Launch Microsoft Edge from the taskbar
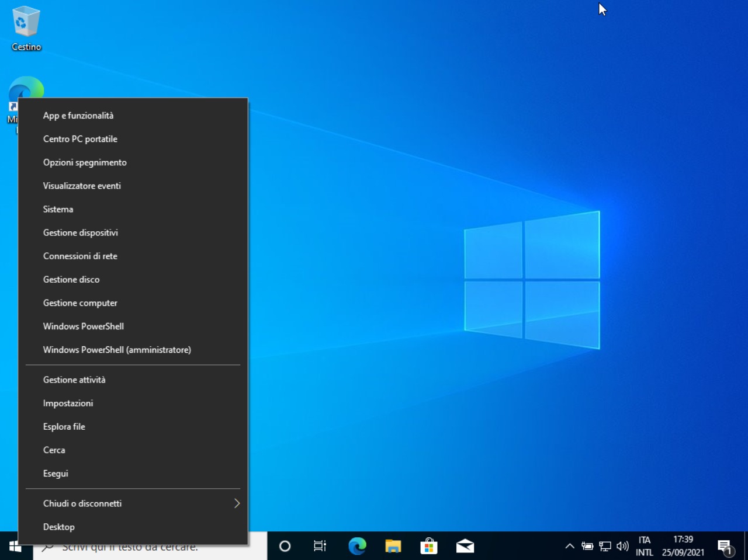This screenshot has height=560, width=748. 357,546
